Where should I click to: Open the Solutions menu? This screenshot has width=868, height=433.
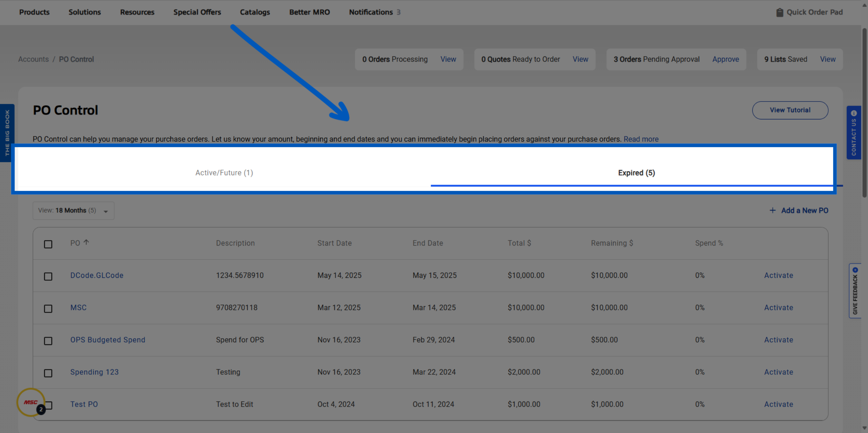[x=85, y=12]
